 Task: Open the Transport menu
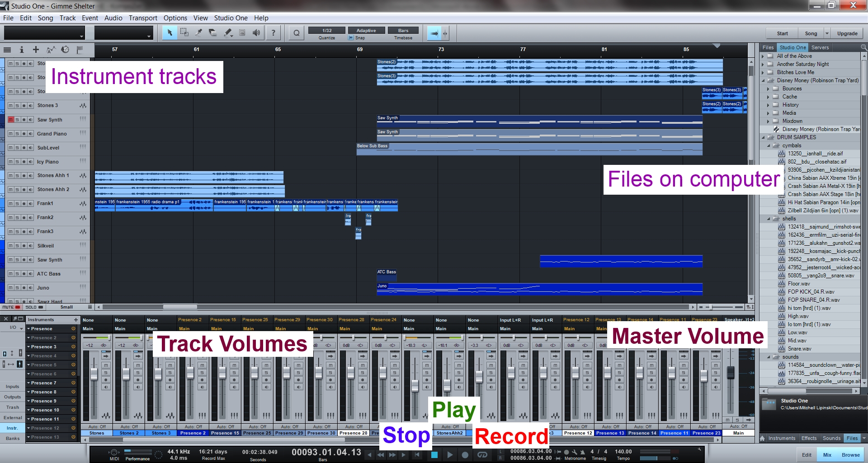click(143, 18)
